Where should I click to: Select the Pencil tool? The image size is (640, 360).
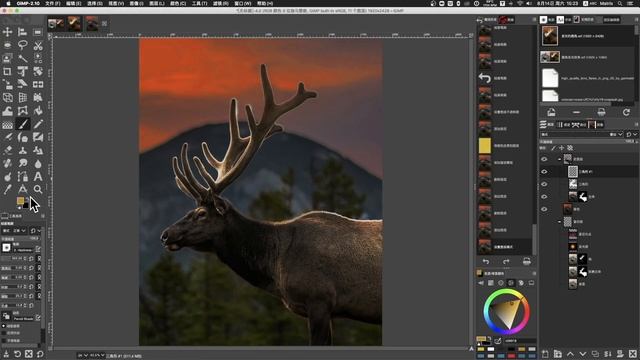point(38,124)
